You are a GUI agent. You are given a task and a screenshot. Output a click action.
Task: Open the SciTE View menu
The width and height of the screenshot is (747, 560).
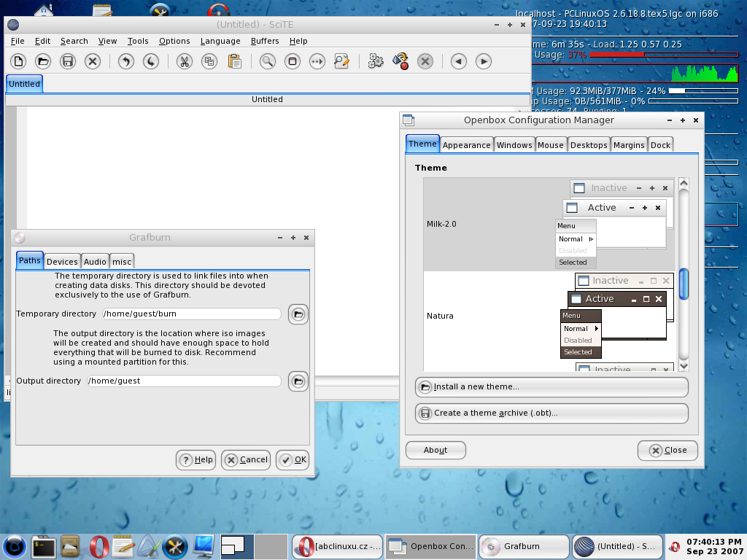[108, 41]
